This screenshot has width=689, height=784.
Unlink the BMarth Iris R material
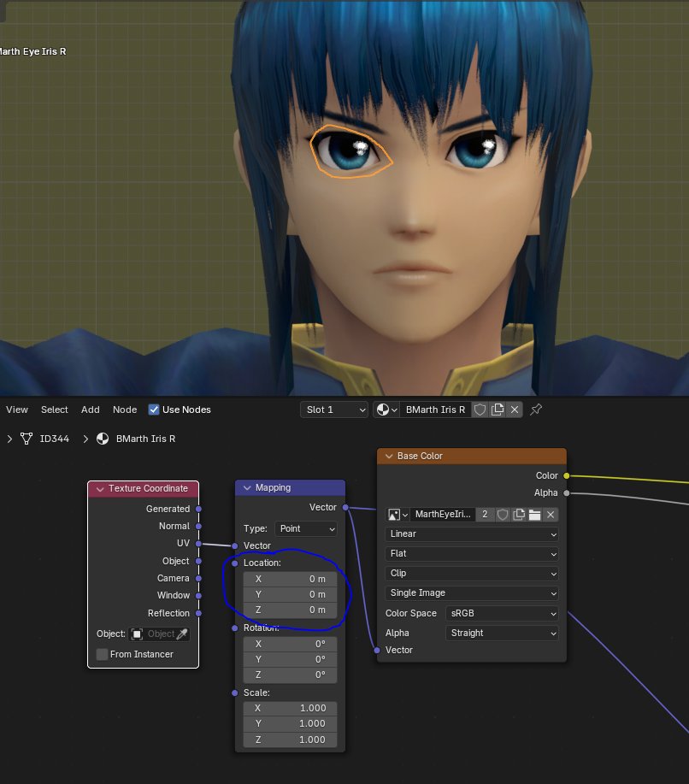[x=515, y=410]
